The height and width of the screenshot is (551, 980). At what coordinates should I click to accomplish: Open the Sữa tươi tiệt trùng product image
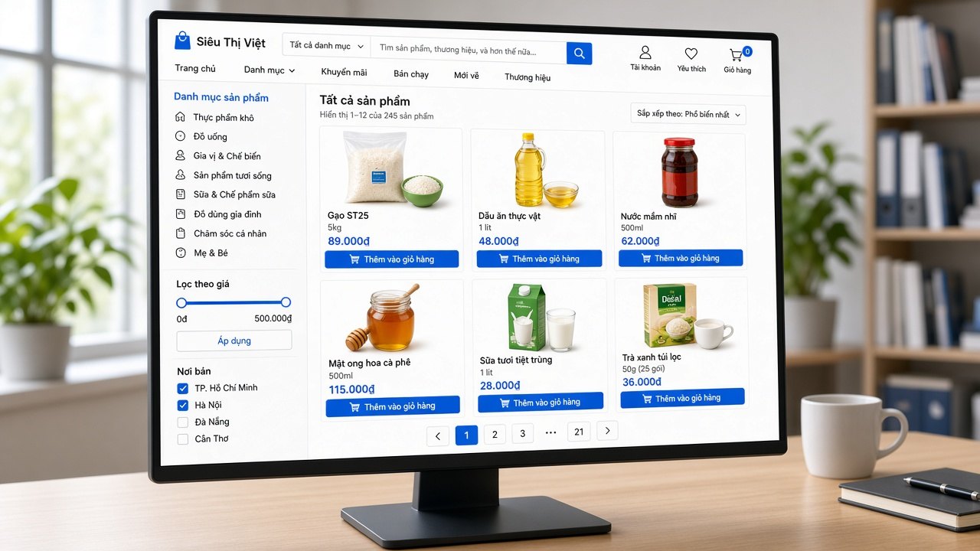click(542, 316)
